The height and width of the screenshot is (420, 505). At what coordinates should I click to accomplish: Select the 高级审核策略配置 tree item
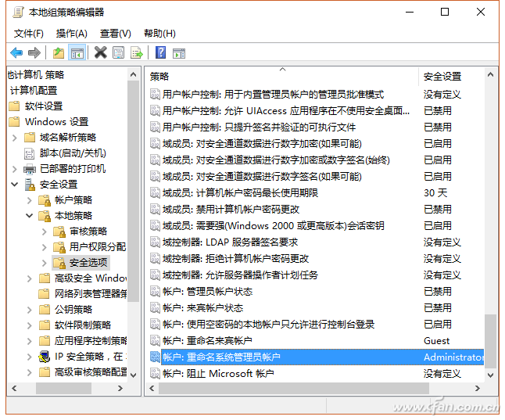tap(91, 372)
